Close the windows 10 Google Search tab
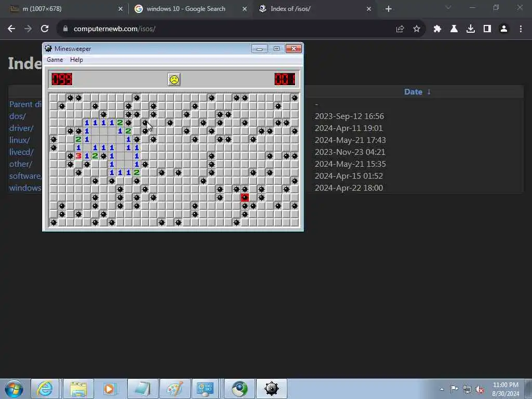 [x=245, y=9]
